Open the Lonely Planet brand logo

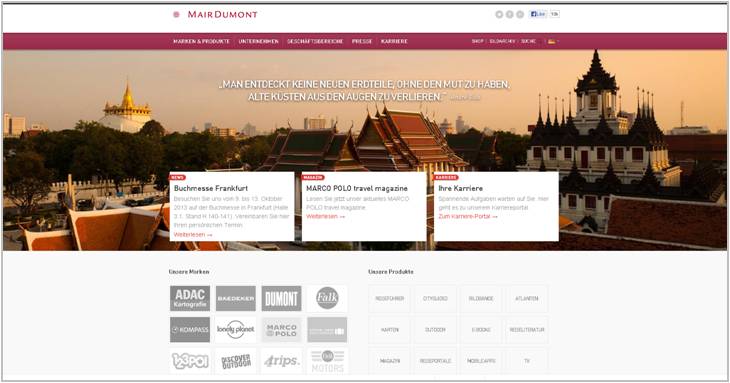tap(236, 329)
